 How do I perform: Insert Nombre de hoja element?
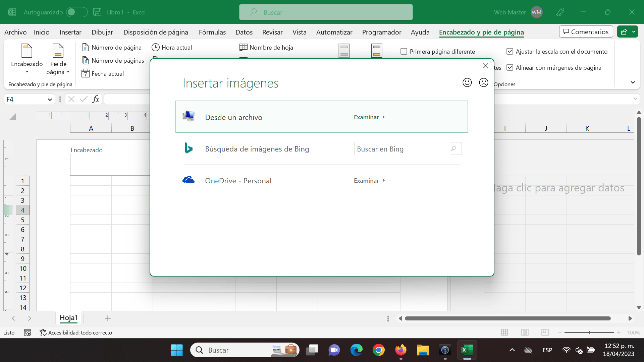pos(266,47)
